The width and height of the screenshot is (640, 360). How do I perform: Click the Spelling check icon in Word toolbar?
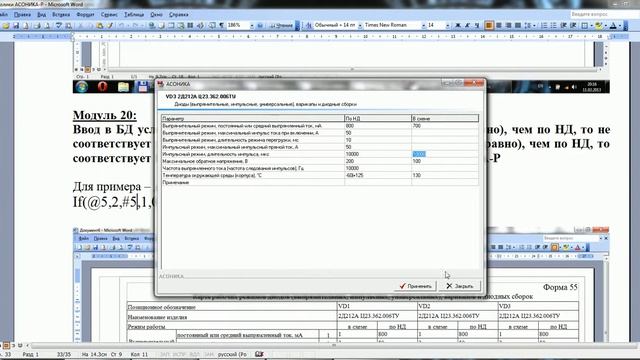[59, 26]
